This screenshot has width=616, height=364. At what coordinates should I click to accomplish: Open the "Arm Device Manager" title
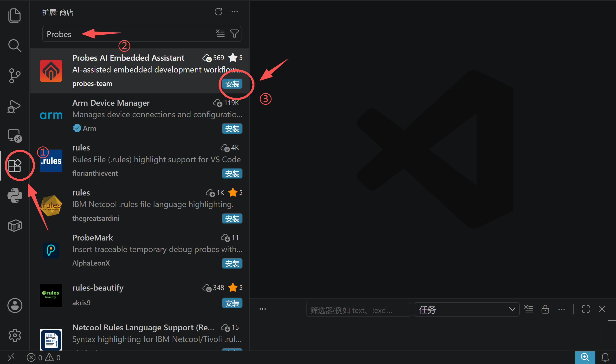pos(111,103)
